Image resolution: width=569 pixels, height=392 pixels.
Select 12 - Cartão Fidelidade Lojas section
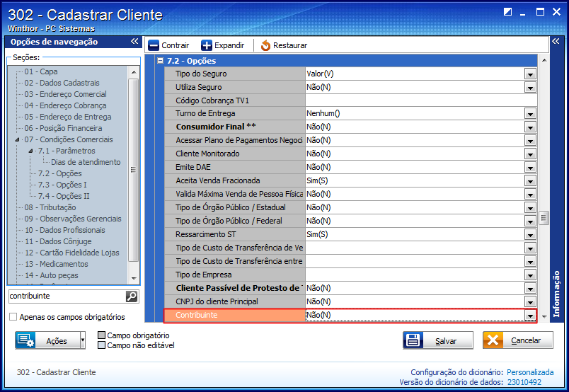click(x=72, y=253)
